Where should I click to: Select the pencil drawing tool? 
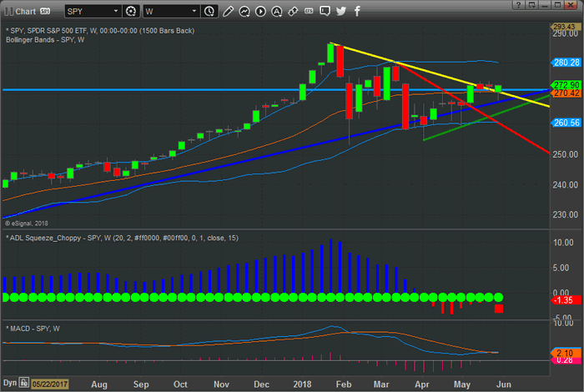pyautogui.click(x=229, y=12)
